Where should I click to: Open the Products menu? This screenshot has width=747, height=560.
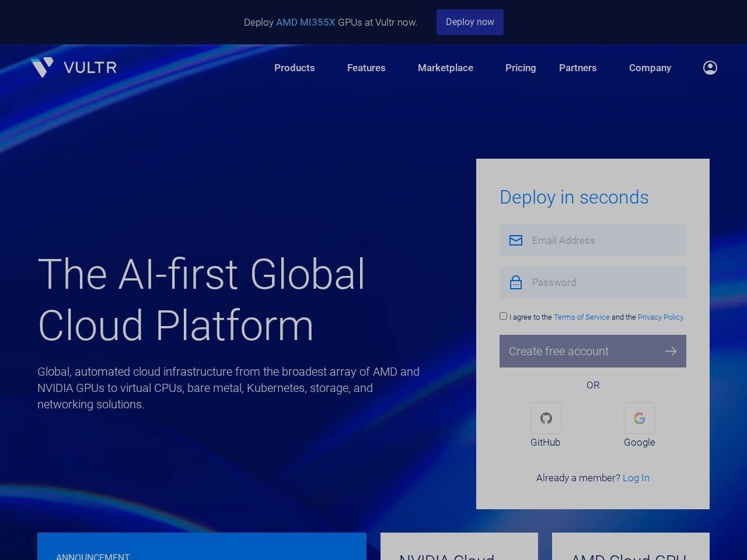pos(294,68)
